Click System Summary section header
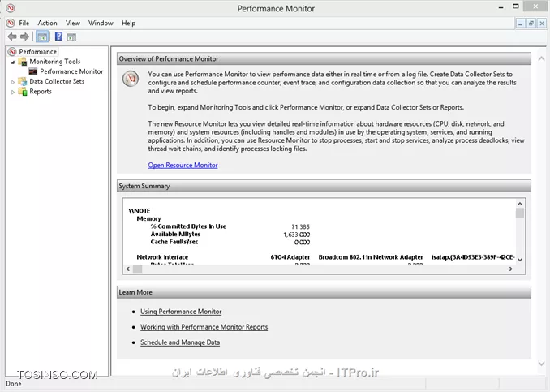The image size is (550, 392). click(324, 186)
